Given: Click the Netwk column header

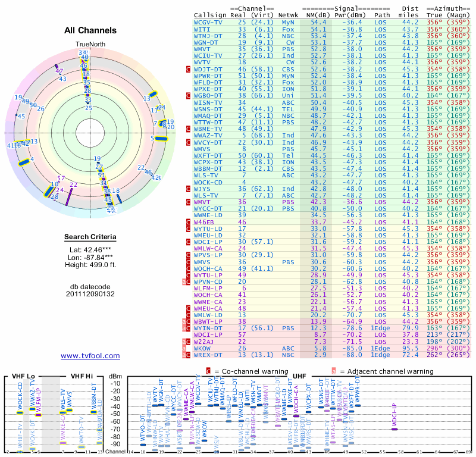Looking at the screenshot, I should 289,15.
